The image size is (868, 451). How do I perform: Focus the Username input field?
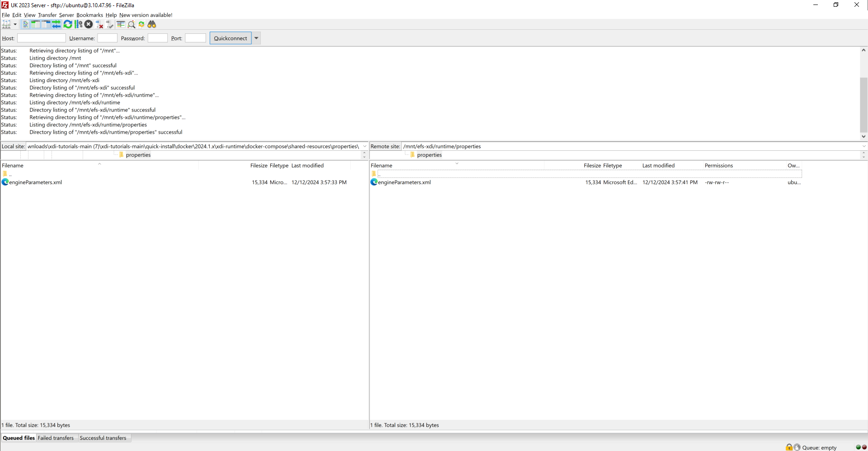107,38
